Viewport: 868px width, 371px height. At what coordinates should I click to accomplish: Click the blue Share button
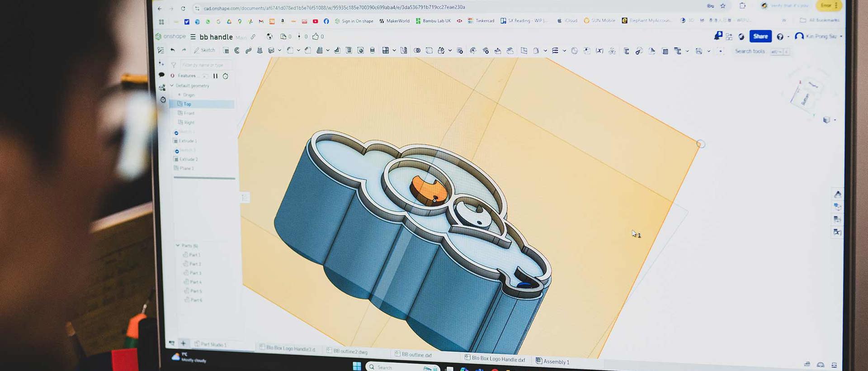(x=760, y=36)
